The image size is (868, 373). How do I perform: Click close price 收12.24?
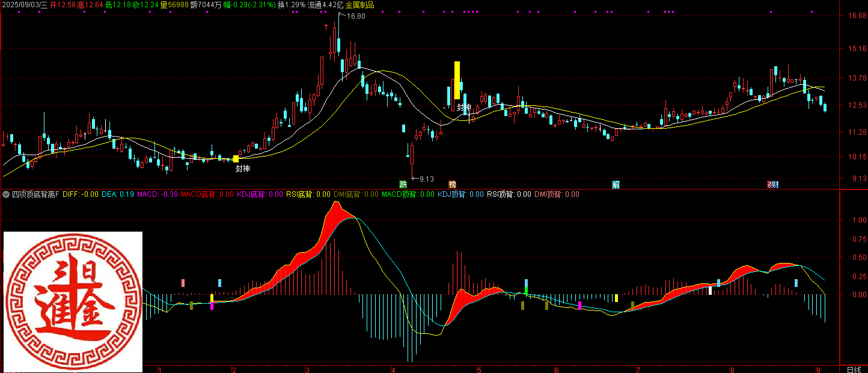click(145, 5)
